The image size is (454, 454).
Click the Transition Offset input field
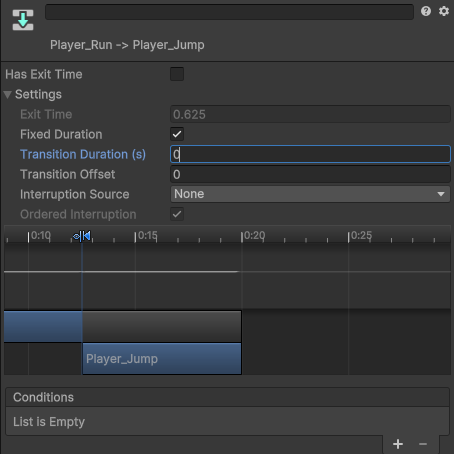[310, 174]
